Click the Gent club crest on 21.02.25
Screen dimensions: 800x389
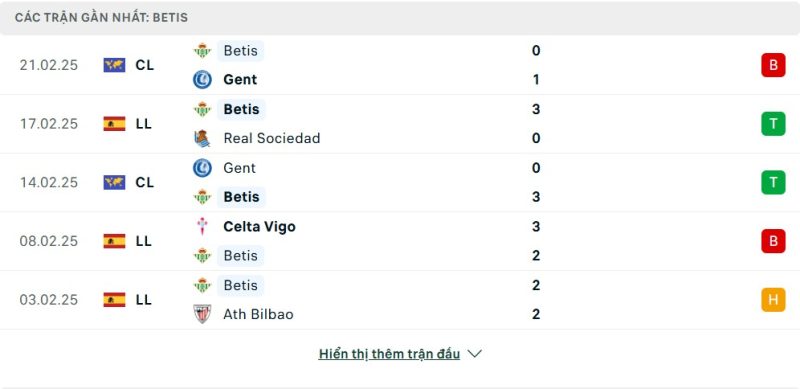(x=202, y=80)
